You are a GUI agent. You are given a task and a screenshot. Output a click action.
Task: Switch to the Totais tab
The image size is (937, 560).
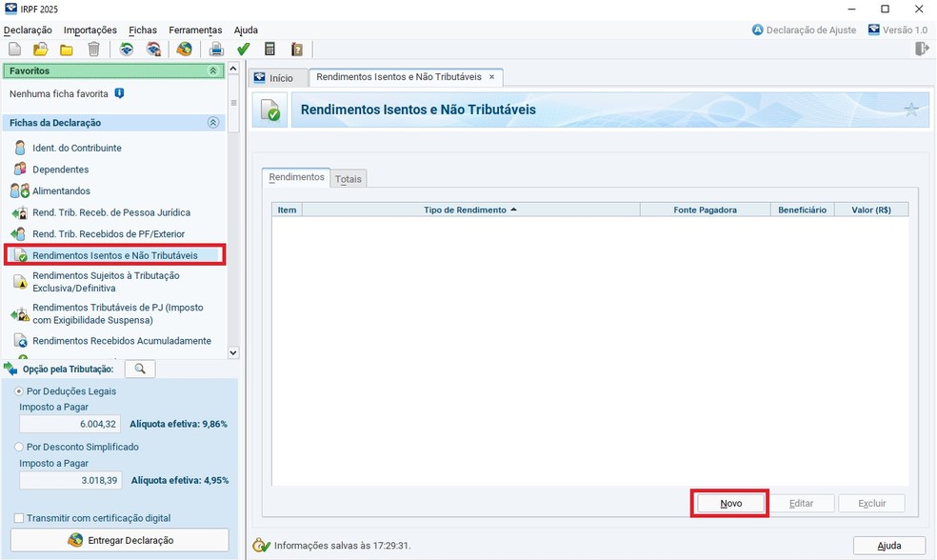pos(349,179)
